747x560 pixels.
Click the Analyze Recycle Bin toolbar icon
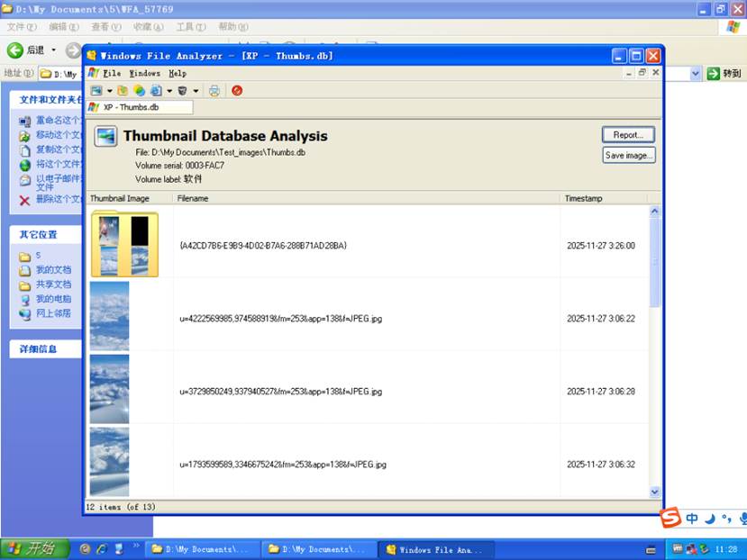(x=182, y=90)
